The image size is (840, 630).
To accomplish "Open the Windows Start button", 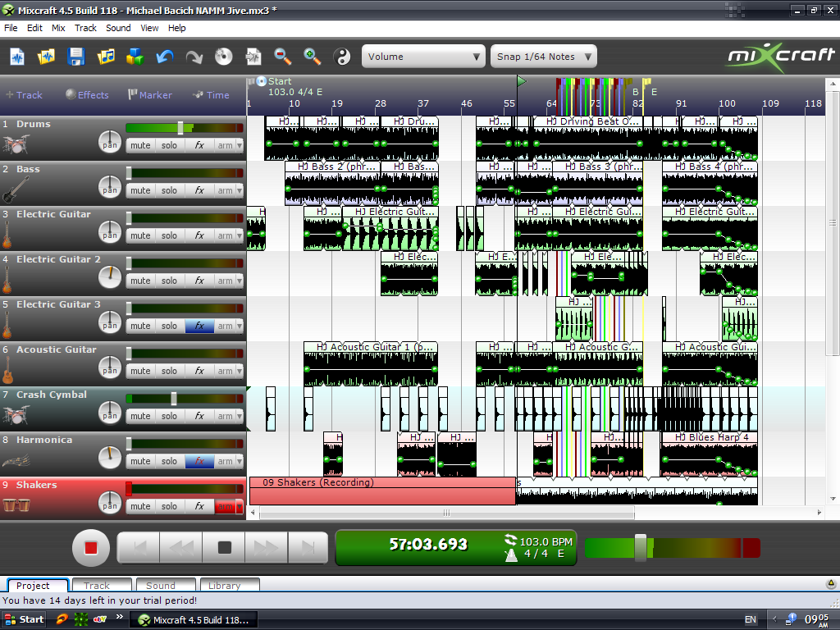I will point(24,620).
